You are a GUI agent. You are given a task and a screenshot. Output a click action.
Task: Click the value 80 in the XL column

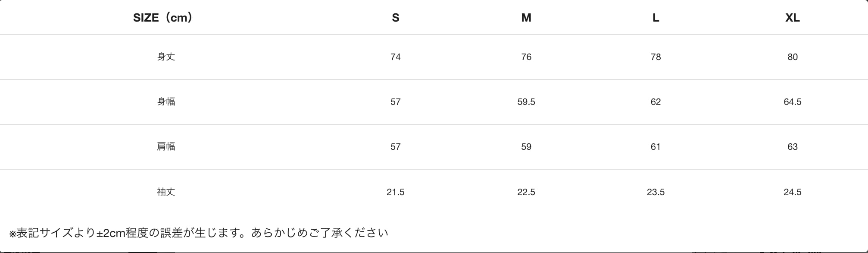(793, 57)
